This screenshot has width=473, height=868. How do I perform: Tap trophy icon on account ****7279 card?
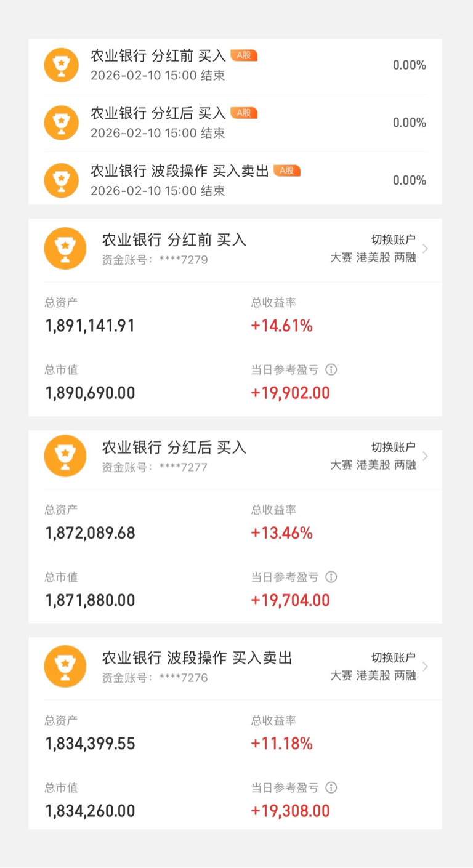[65, 249]
